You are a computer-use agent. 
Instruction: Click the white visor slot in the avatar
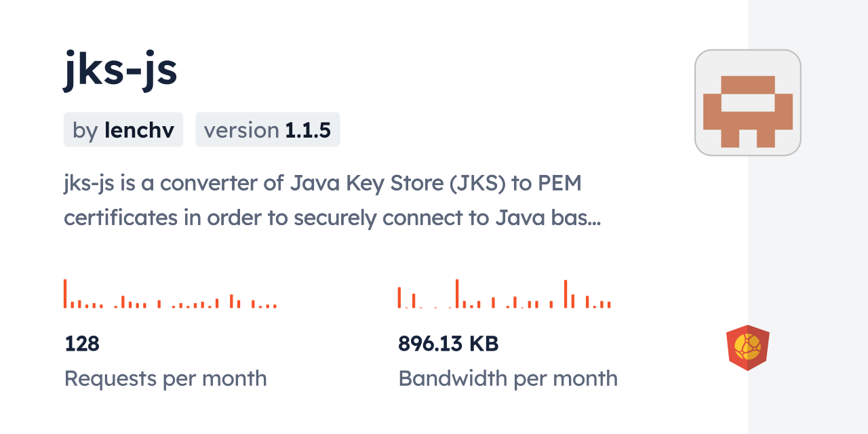point(747,102)
